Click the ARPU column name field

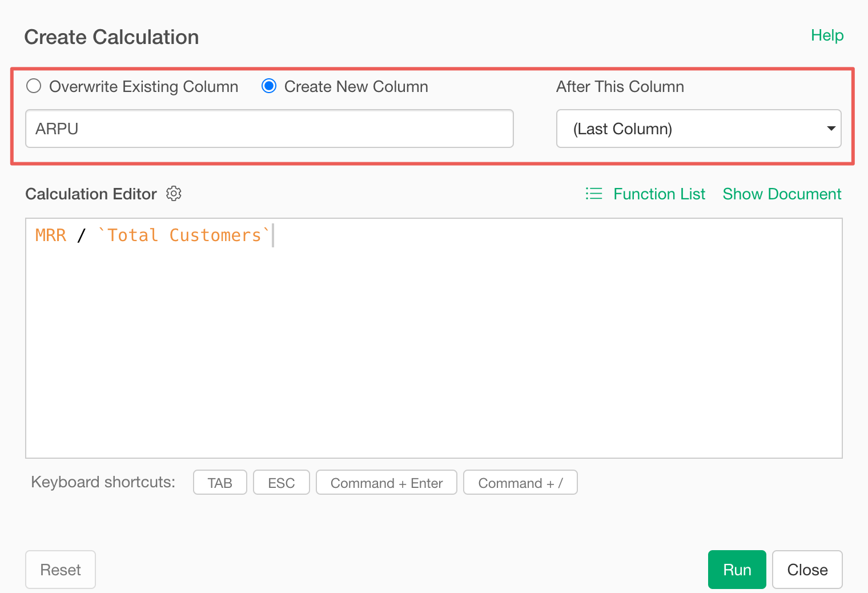[270, 129]
